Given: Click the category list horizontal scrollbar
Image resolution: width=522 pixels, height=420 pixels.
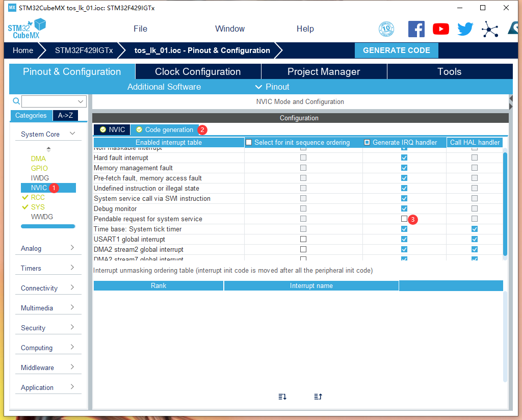Looking at the screenshot, I should [48, 226].
